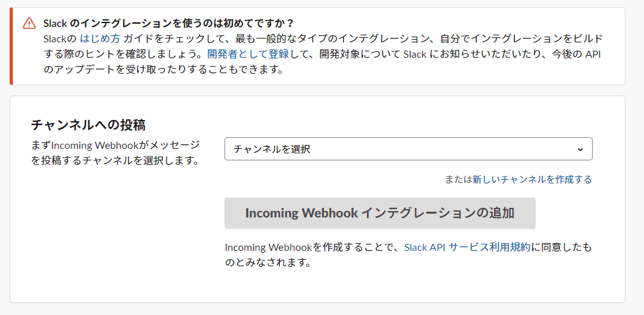Click the を投稿するチャンネルを選択します text line
The width and height of the screenshot is (644, 315).
115,160
